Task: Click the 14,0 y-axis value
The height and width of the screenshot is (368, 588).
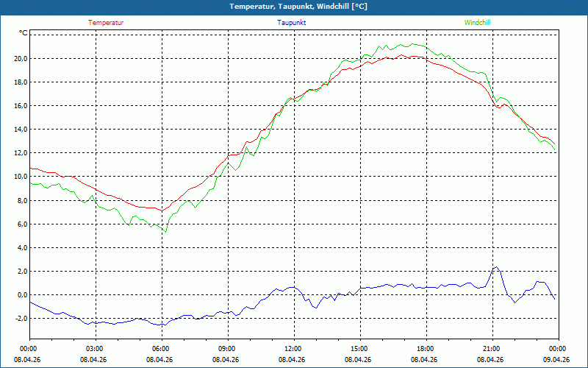Action: click(x=21, y=130)
